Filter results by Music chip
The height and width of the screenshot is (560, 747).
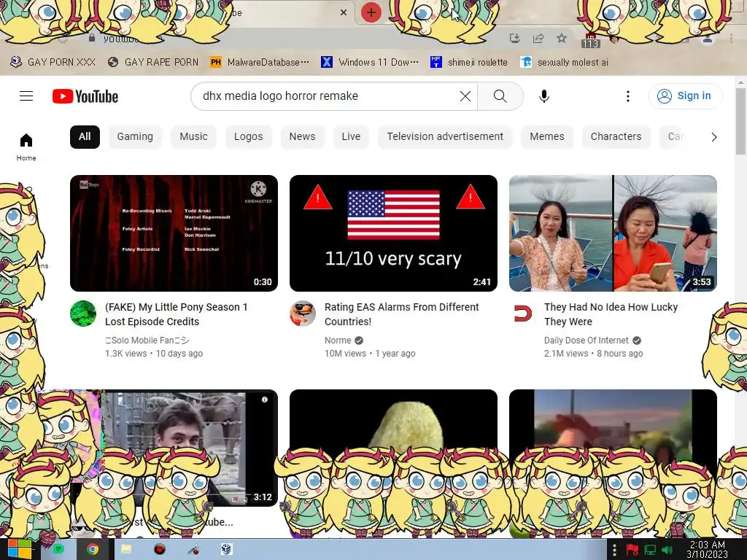(x=193, y=136)
